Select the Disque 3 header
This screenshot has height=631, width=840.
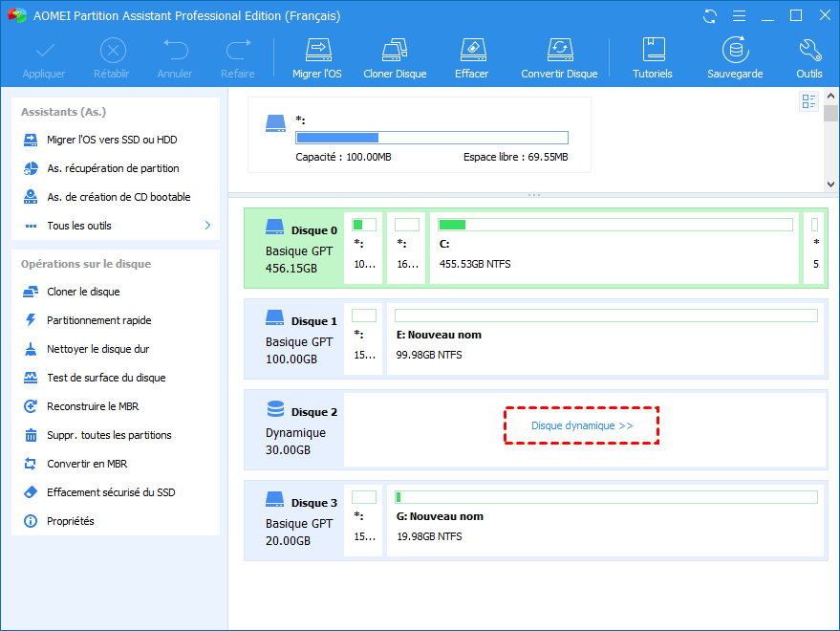click(294, 521)
